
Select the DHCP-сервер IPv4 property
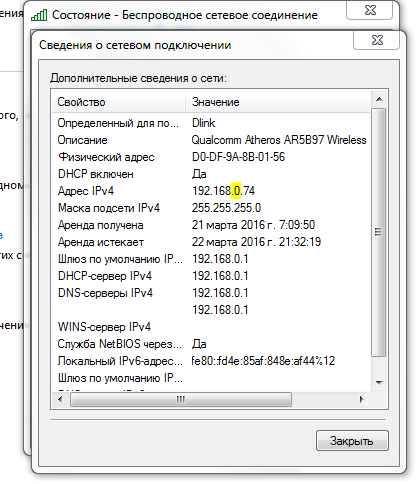point(105,276)
